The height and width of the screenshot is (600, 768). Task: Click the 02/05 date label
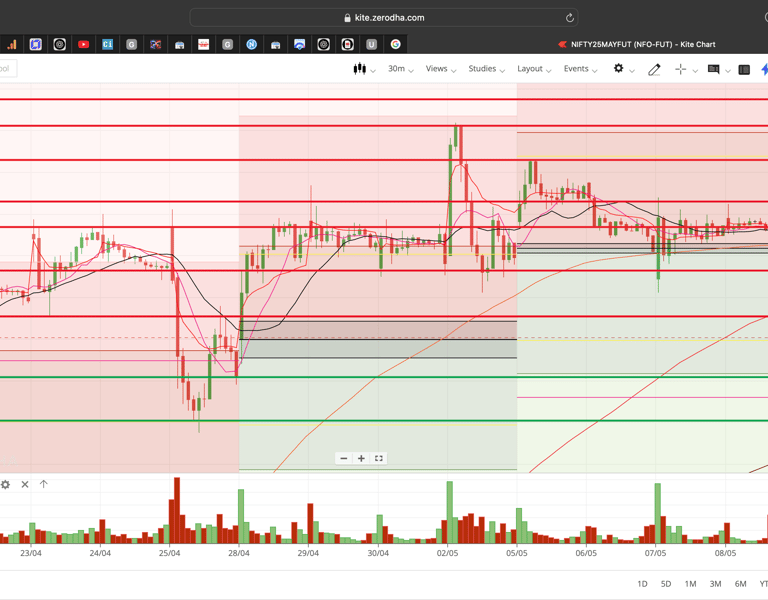click(x=447, y=553)
